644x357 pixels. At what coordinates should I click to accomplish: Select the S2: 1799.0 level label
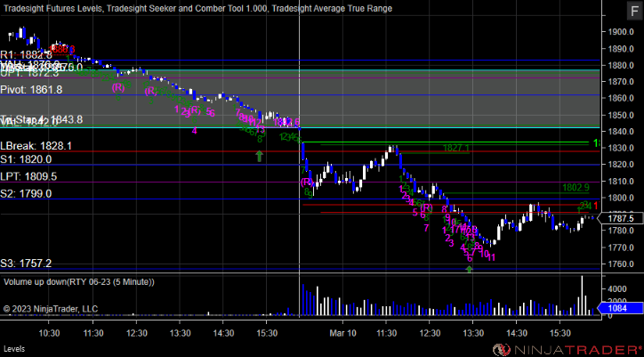26,194
